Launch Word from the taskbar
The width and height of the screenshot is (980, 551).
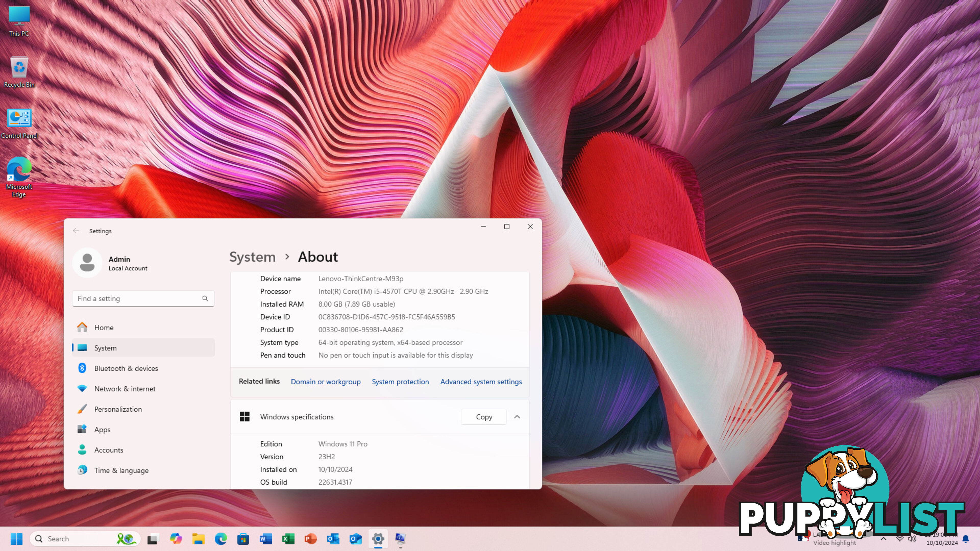coord(265,539)
